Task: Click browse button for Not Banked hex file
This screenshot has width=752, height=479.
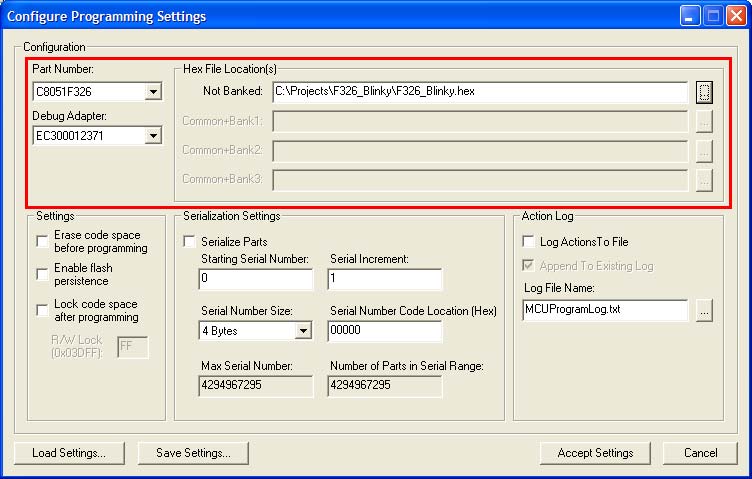Action: coord(704,92)
